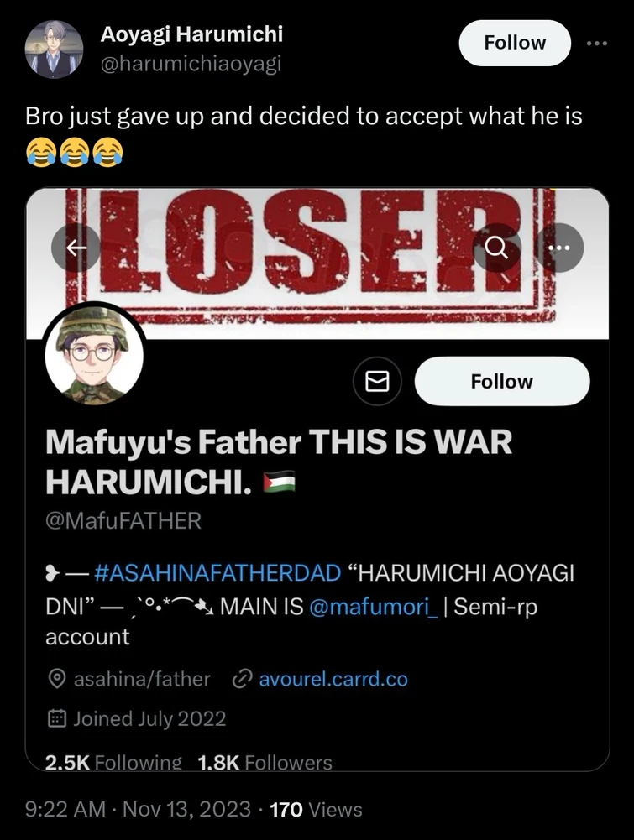Open the avourel.carrd.co link
Screen dimensions: 634x840
click(x=333, y=679)
